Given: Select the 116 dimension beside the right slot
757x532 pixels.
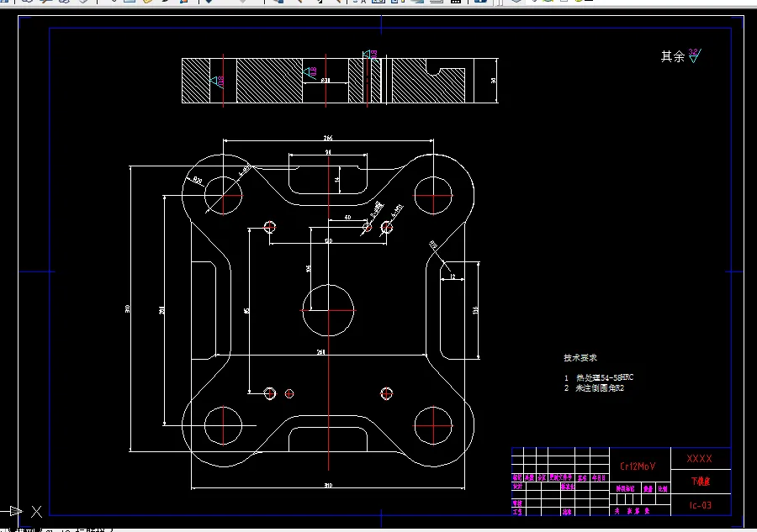Looking at the screenshot, I should (x=475, y=310).
